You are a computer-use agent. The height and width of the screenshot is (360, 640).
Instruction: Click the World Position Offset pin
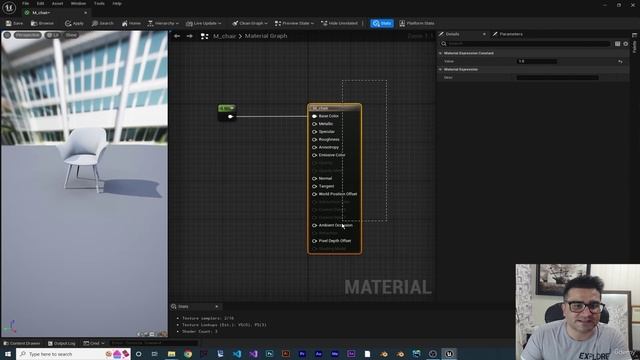315,194
